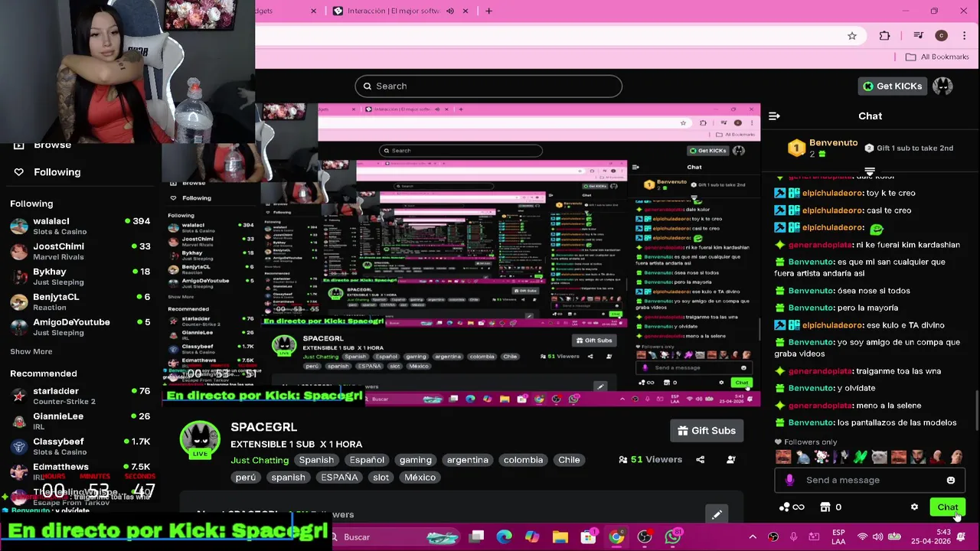Image resolution: width=980 pixels, height=551 pixels.
Task: Bookmark this page with the star icon
Action: [x=852, y=35]
